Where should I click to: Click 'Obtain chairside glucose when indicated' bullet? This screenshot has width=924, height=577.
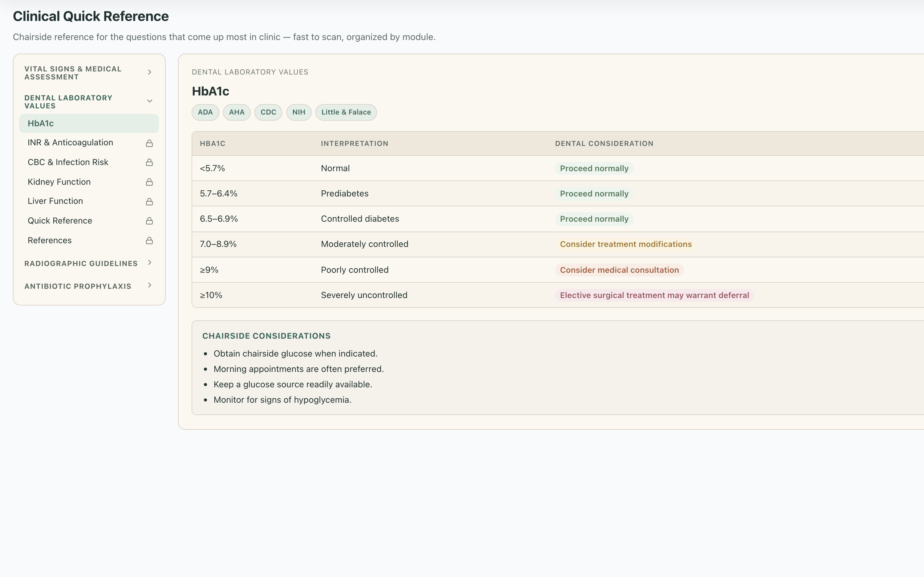tap(295, 353)
